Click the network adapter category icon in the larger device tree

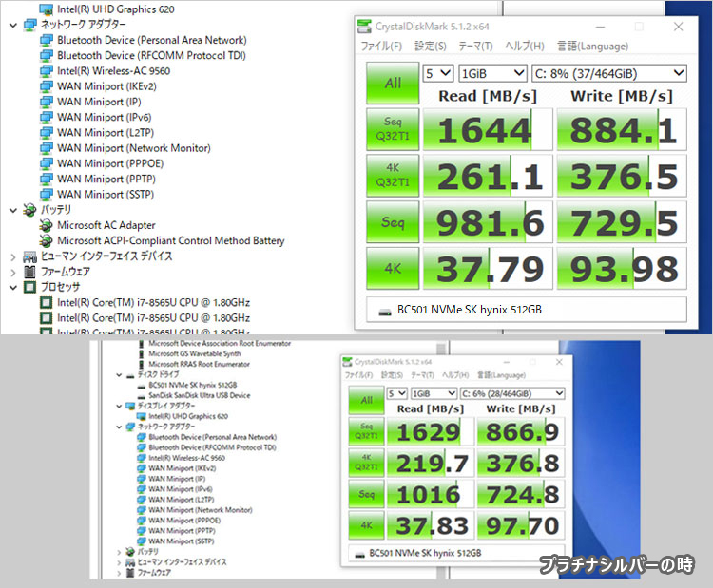coord(30,25)
